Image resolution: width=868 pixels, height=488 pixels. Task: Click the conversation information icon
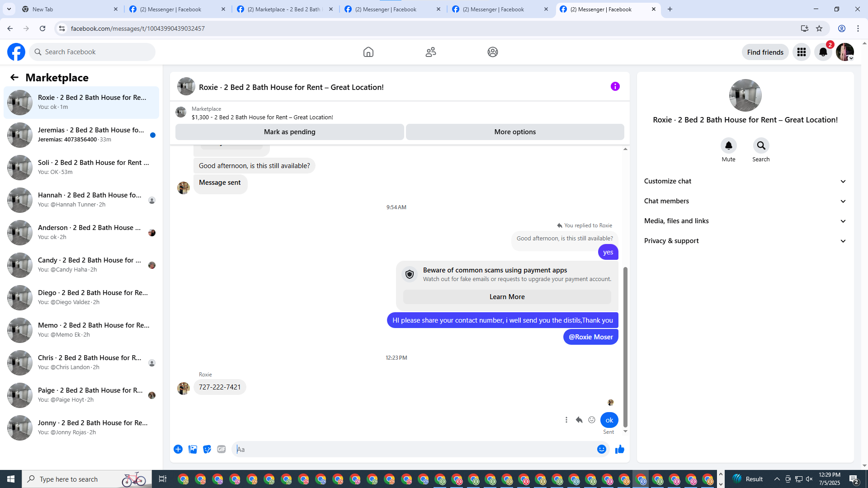tap(615, 86)
